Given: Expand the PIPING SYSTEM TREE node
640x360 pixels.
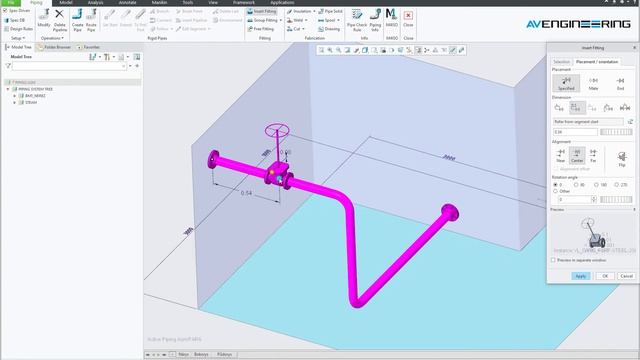Looking at the screenshot, I should tap(8, 89).
